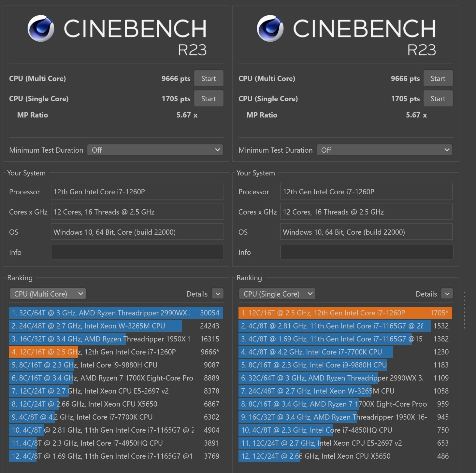
Task: Start the left Single Core test
Action: [209, 99]
